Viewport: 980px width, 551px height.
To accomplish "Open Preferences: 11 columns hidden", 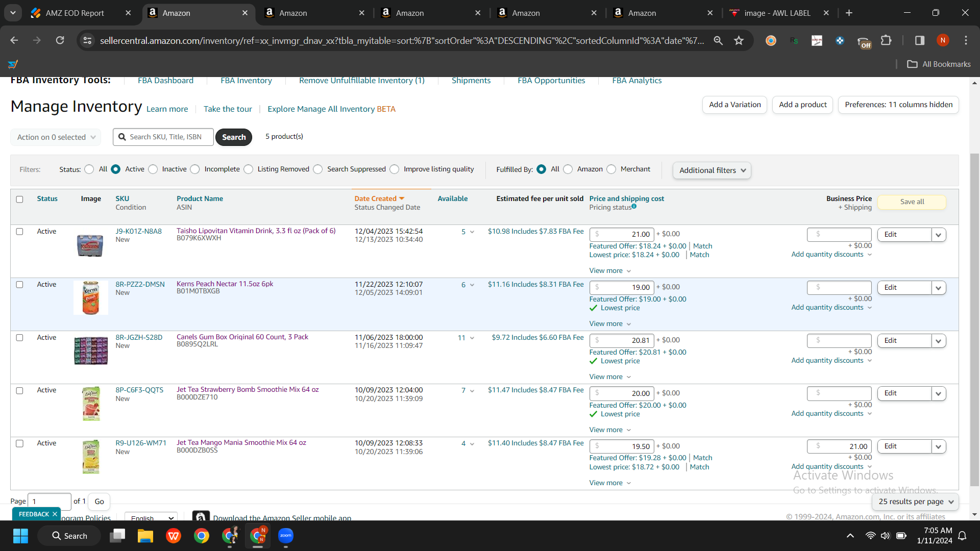I will [898, 105].
